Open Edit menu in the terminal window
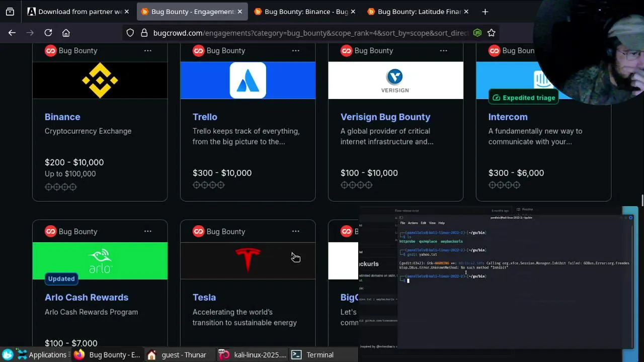The width and height of the screenshot is (644, 362). [423, 223]
